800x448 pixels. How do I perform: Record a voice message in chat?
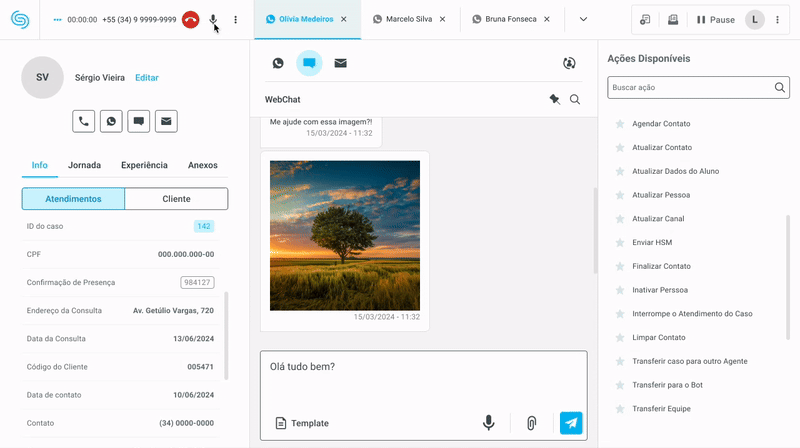coord(489,423)
